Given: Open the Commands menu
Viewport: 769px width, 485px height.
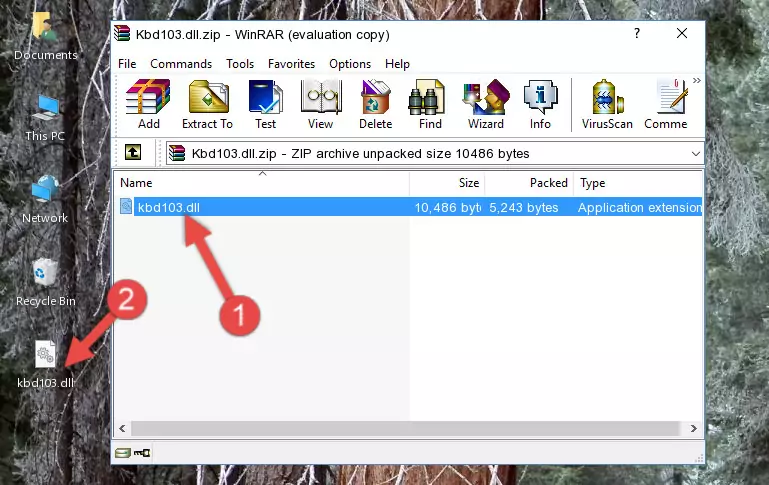Looking at the screenshot, I should (x=181, y=64).
